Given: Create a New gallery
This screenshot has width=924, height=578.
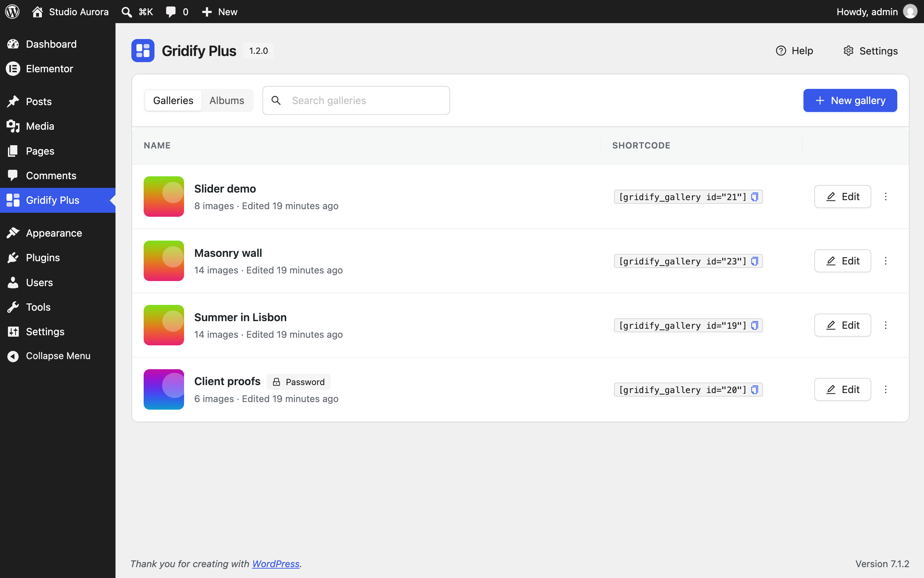Looking at the screenshot, I should [x=850, y=100].
